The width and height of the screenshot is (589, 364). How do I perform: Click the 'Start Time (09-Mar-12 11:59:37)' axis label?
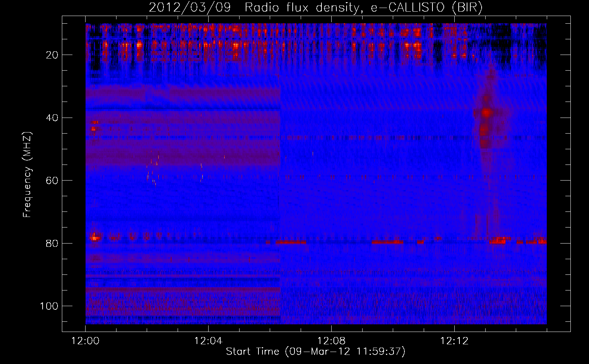[x=316, y=352]
